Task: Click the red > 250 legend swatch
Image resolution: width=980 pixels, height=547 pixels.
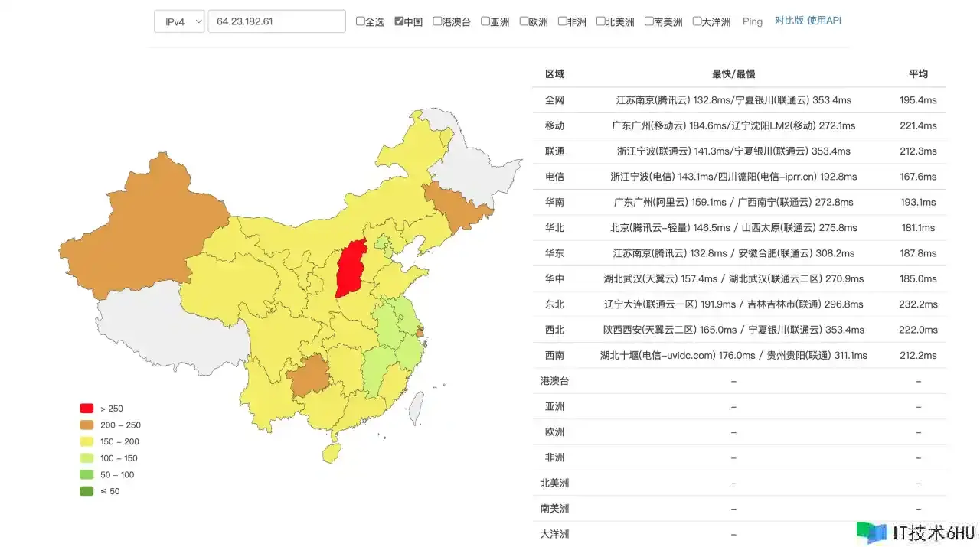Action: tap(87, 409)
